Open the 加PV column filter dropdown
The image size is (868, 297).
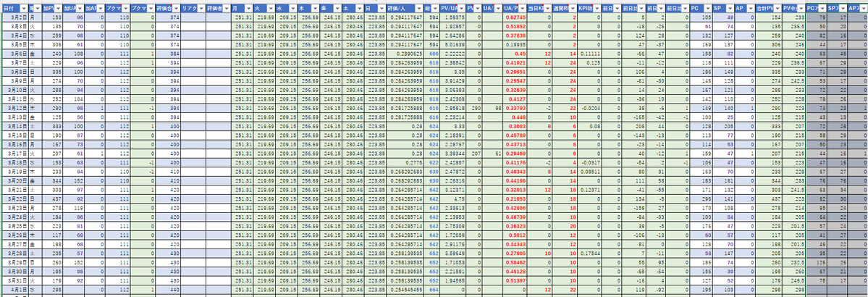(x=58, y=9)
